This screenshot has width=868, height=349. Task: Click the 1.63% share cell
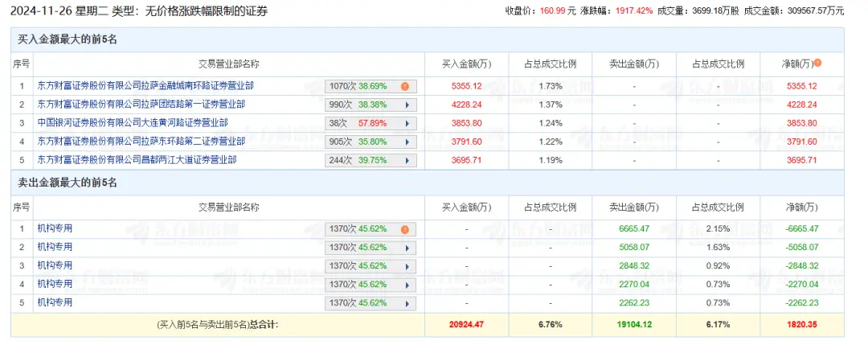[718, 247]
